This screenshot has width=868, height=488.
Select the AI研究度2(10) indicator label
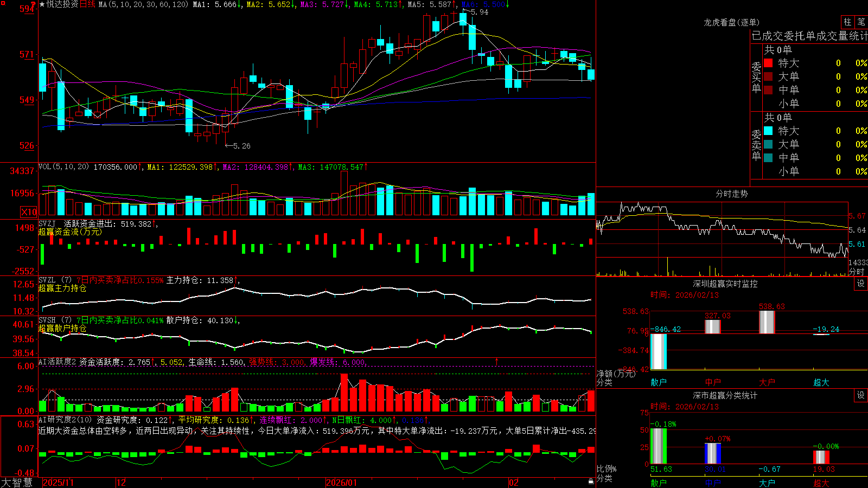pyautogui.click(x=65, y=420)
